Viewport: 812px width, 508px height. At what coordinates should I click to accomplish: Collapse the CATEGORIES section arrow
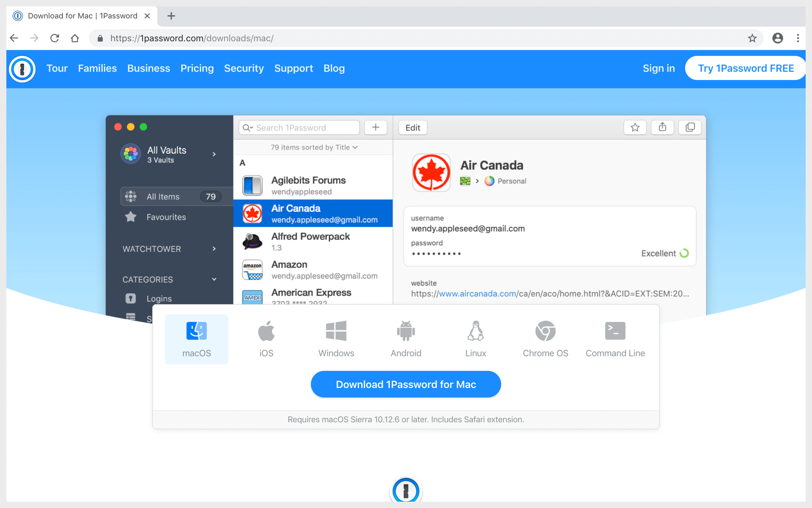click(214, 279)
